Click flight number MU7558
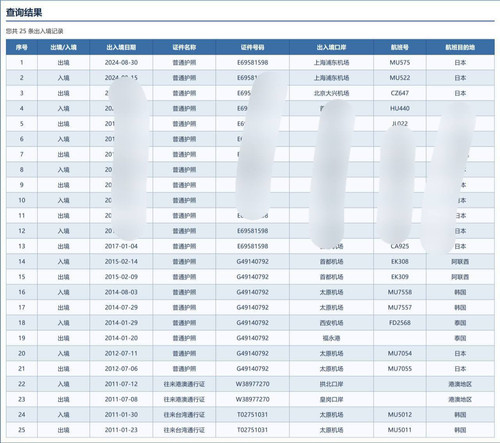The height and width of the screenshot is (443, 500). [400, 292]
